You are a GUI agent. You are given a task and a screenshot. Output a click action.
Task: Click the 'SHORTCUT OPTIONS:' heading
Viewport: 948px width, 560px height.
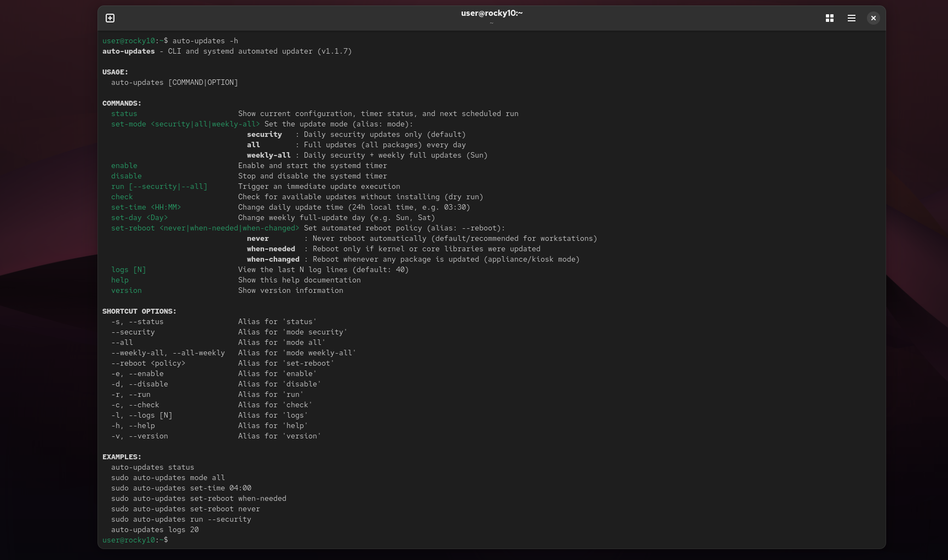tap(140, 311)
